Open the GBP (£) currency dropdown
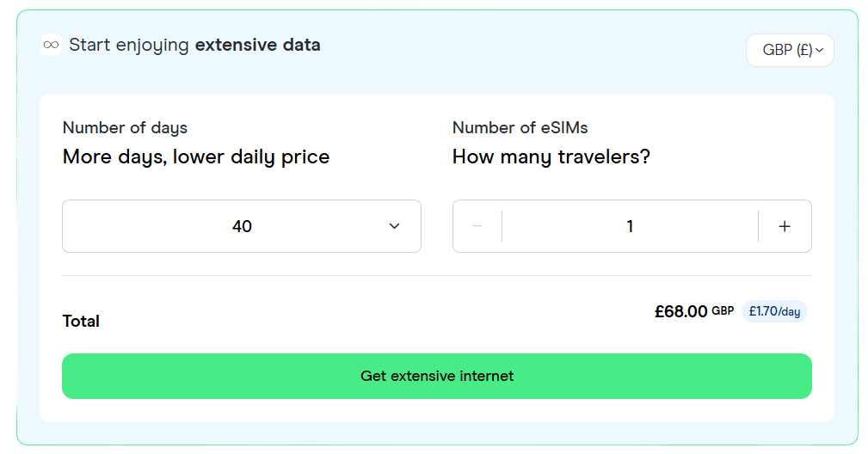868x454 pixels. pyautogui.click(x=790, y=51)
